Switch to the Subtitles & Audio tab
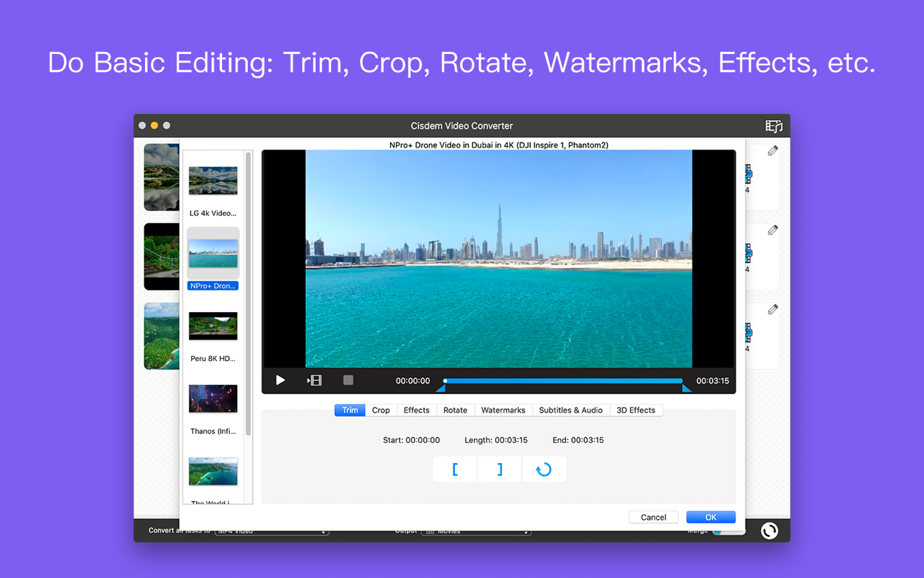Screen dimensions: 924x578 click(x=571, y=410)
